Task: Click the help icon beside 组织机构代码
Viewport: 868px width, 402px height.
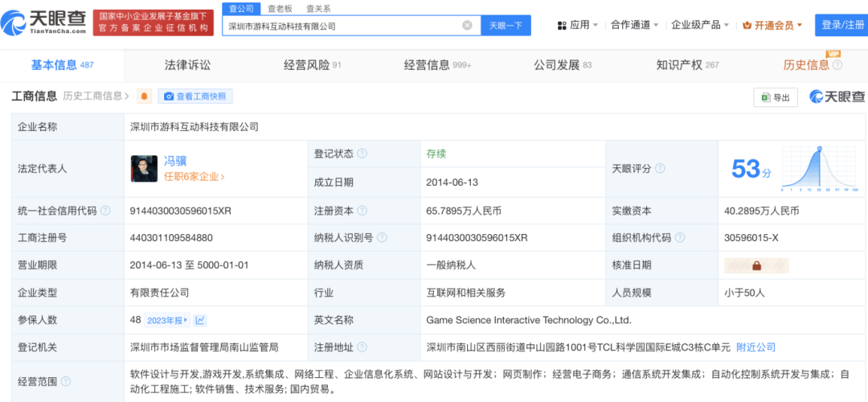Action: click(x=681, y=238)
